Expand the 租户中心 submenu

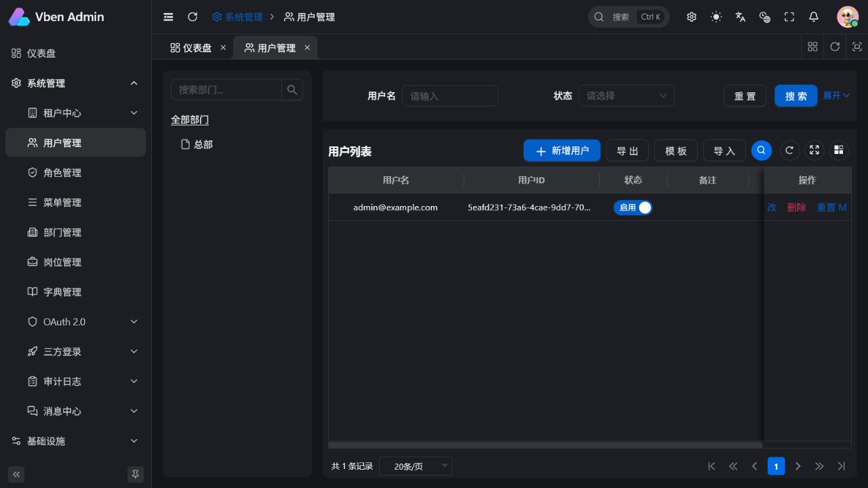point(75,113)
